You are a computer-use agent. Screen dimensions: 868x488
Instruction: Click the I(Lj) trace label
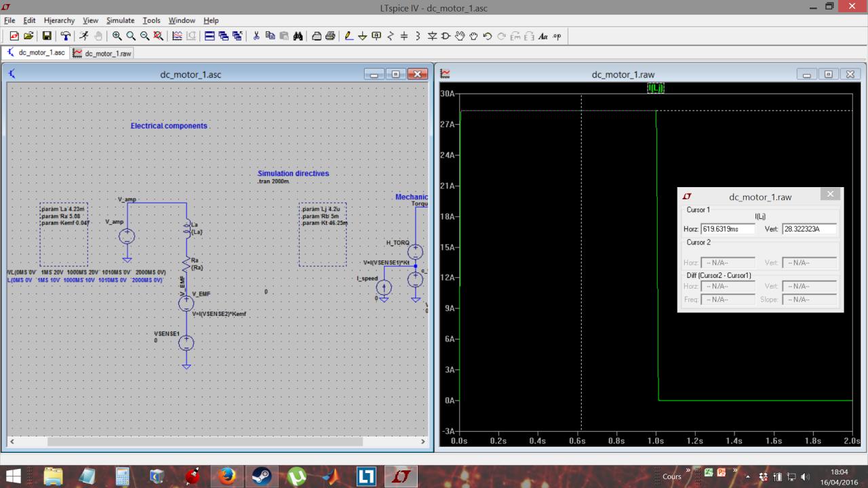(x=656, y=88)
